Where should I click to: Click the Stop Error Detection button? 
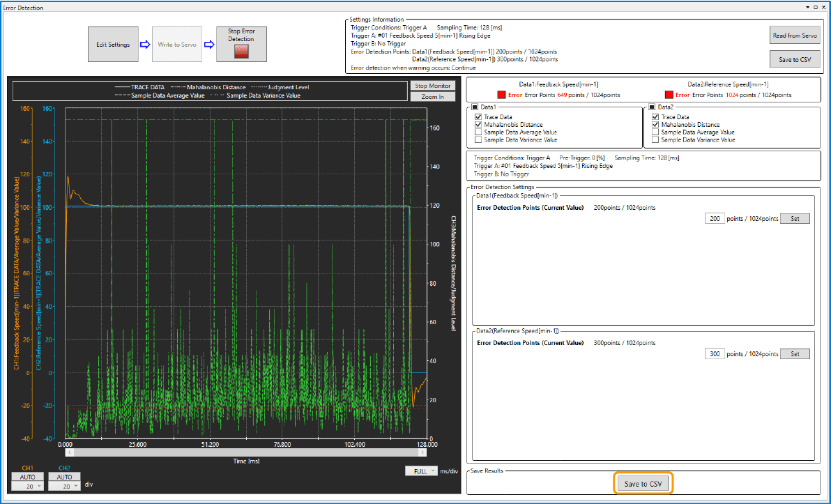point(241,45)
